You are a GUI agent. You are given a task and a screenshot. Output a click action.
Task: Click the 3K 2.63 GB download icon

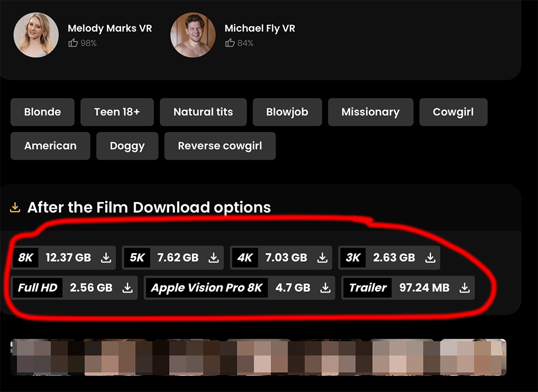[430, 258]
